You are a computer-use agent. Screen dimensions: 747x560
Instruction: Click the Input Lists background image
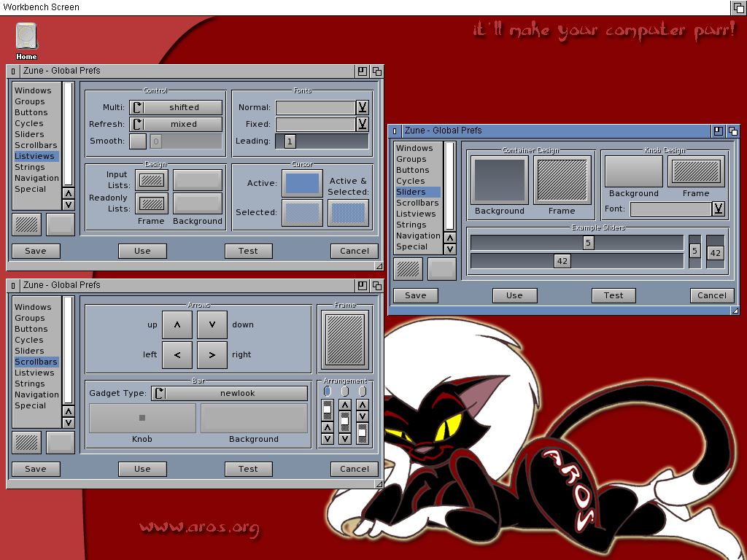(198, 180)
